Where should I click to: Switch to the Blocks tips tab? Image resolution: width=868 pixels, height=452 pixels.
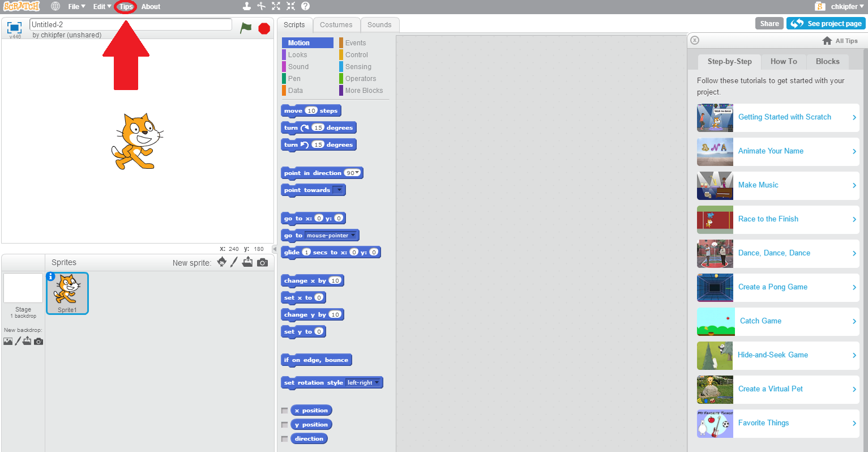(827, 62)
